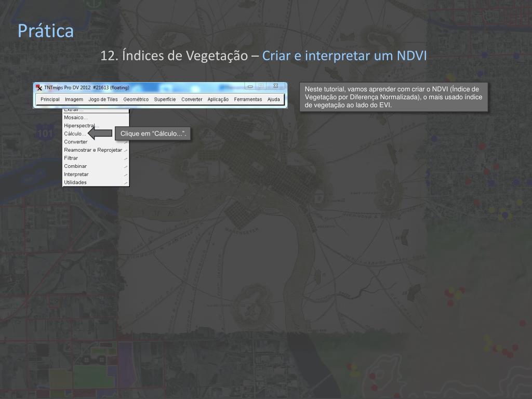Open the Ferramentas menu
Screen dimensions: 532x399
248,99
